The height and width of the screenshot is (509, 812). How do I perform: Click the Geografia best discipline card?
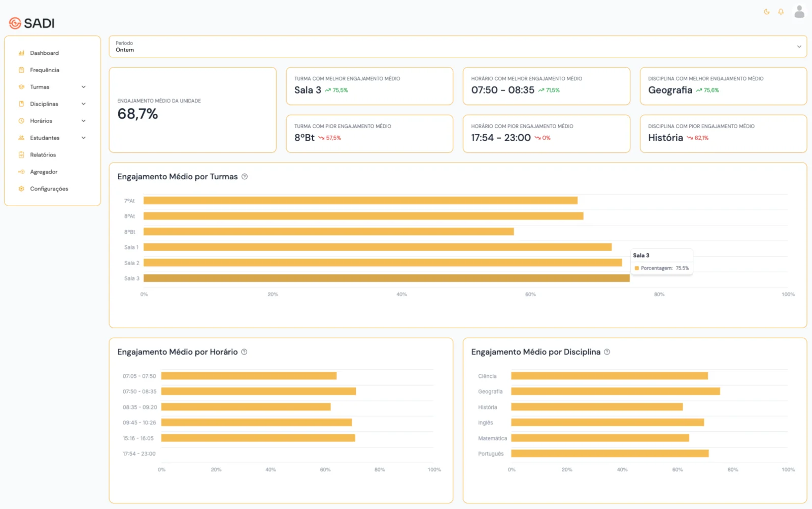point(723,86)
